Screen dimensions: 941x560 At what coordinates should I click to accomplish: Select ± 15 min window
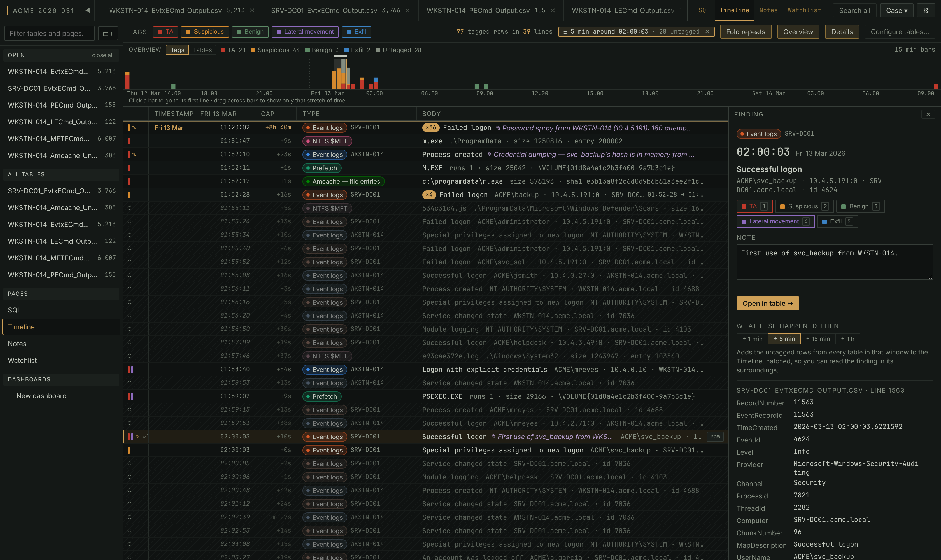click(x=817, y=339)
